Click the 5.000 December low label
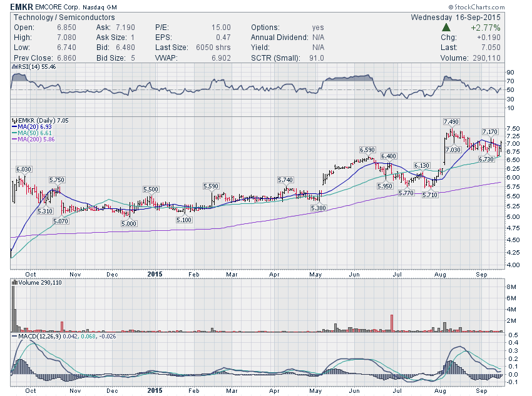 point(129,223)
